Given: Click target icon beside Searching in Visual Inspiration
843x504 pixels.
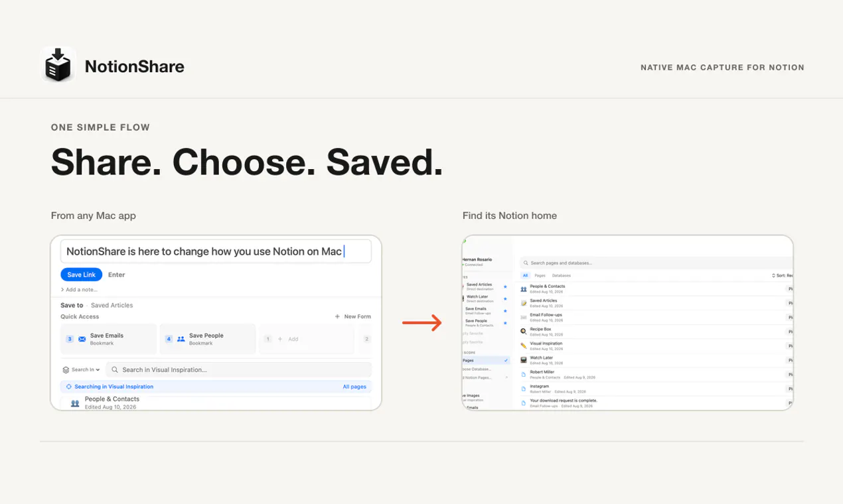Looking at the screenshot, I should pos(69,387).
